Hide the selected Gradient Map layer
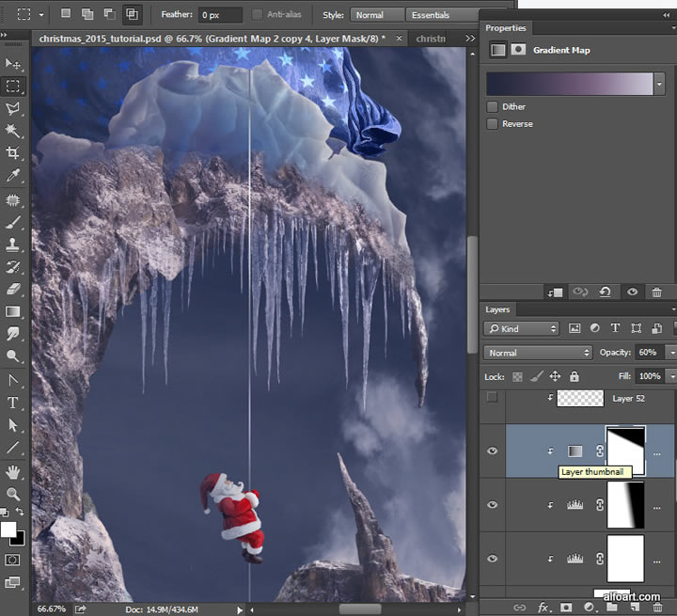Screen dimensions: 677x616 pos(492,450)
